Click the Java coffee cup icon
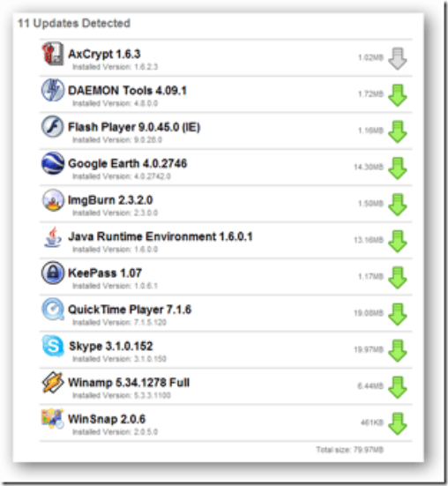Viewport: 448px width, 486px height. click(53, 236)
